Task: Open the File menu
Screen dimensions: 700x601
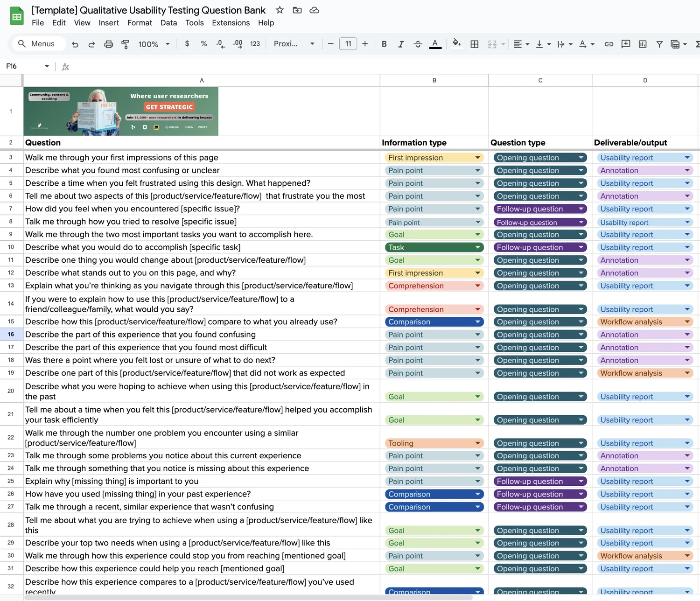Action: [38, 23]
